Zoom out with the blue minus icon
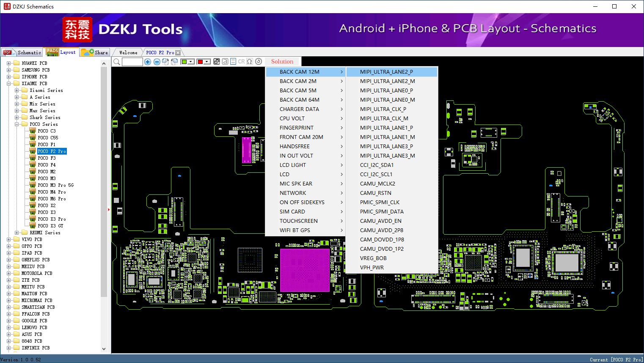The width and height of the screenshot is (644, 363). [157, 62]
